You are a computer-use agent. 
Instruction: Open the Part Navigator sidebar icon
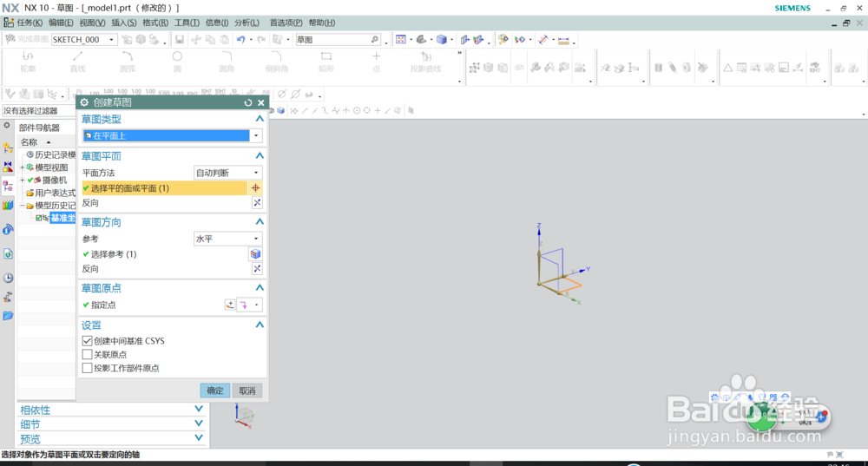click(x=8, y=186)
